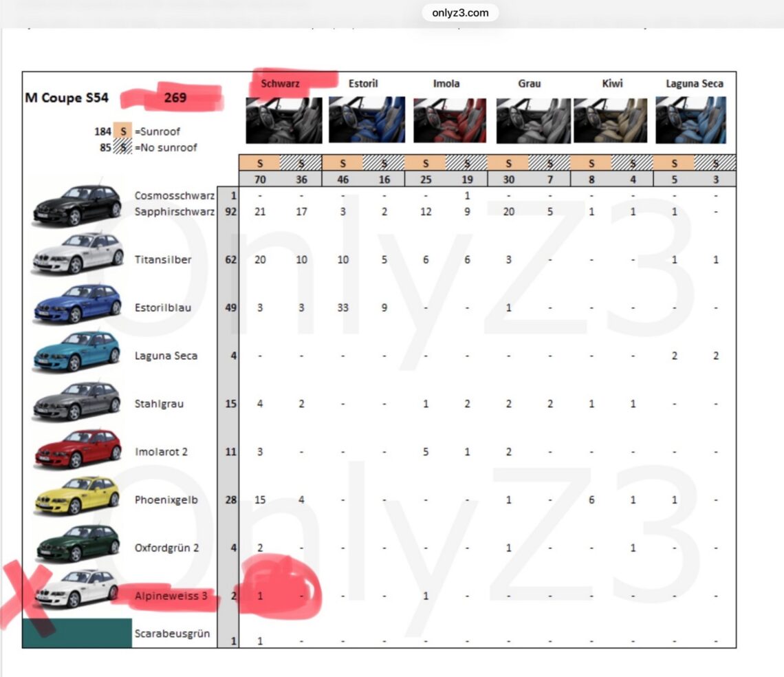Choose the turquoise Laguna Seca coupe image

coord(77,352)
